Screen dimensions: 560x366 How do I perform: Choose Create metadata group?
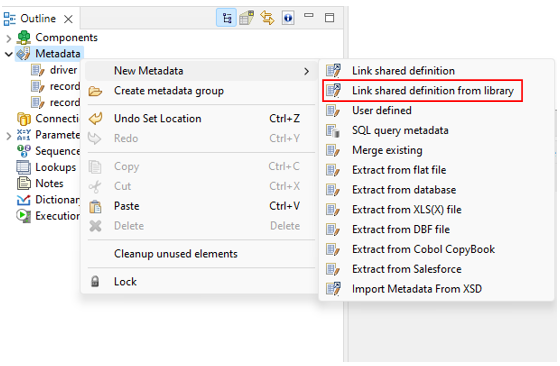[201, 91]
